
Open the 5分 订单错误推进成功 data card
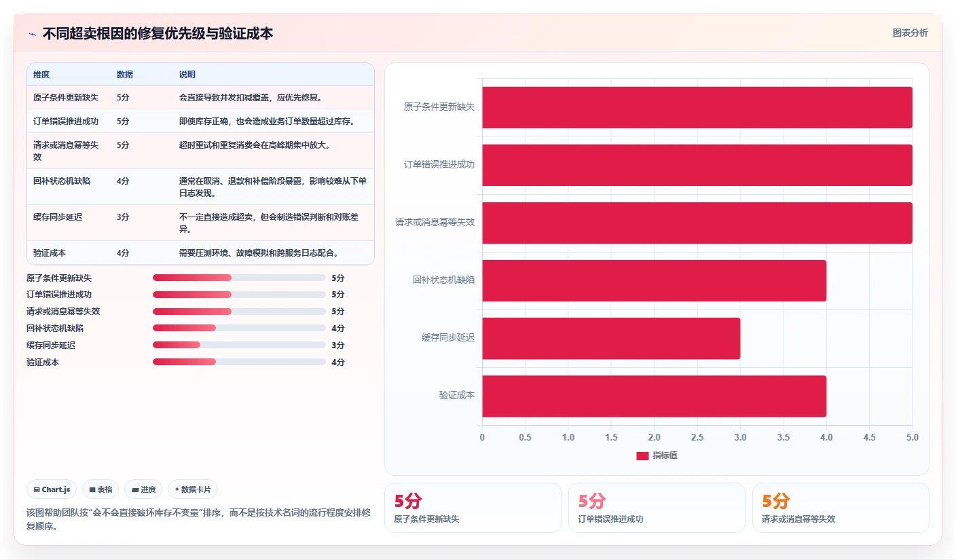(657, 508)
